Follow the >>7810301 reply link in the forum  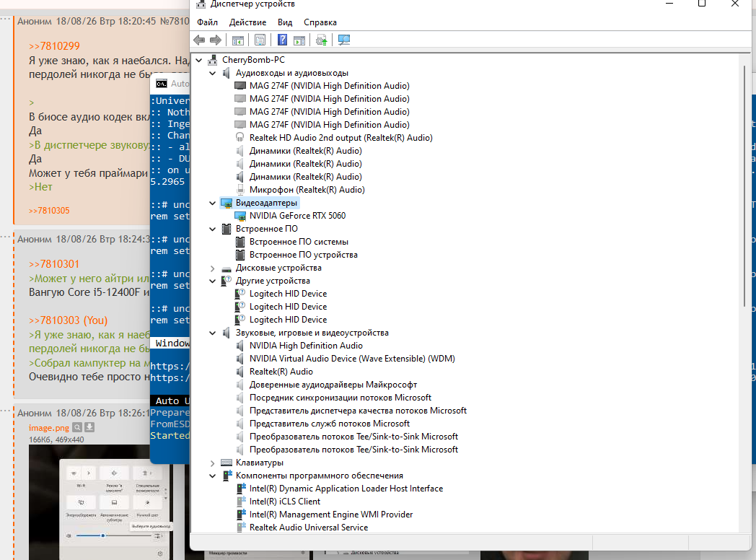(x=54, y=264)
